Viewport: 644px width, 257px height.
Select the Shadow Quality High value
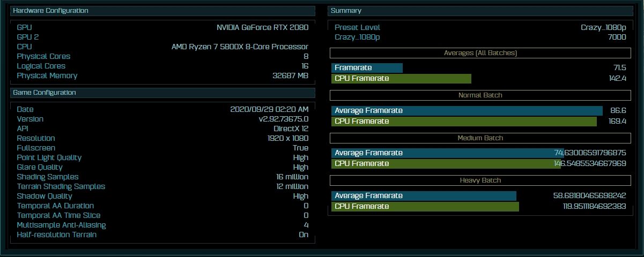[x=300, y=196]
